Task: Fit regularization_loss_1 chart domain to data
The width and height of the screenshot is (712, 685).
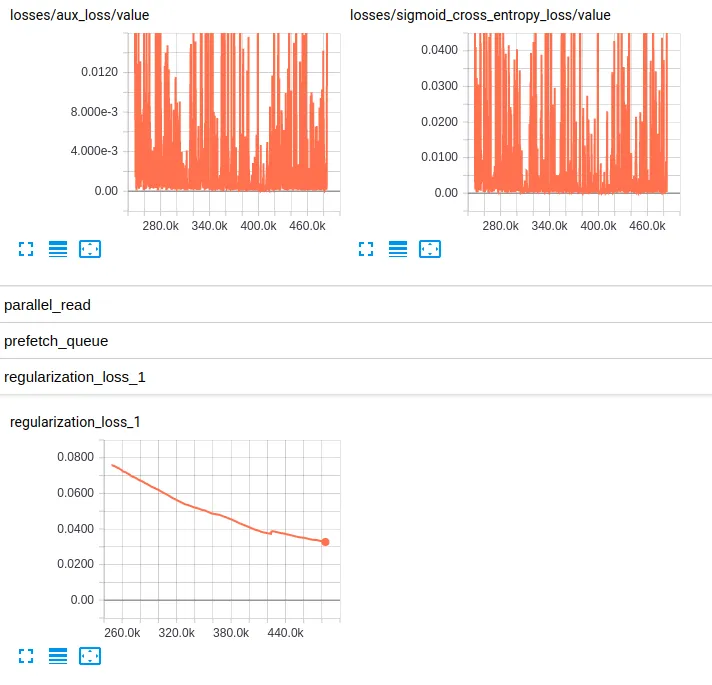Action: coord(90,656)
